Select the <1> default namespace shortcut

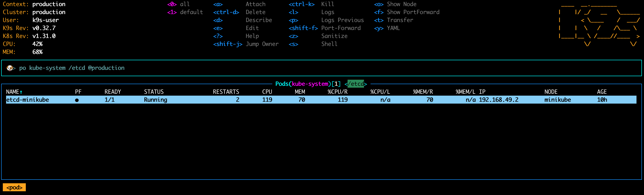[185, 12]
